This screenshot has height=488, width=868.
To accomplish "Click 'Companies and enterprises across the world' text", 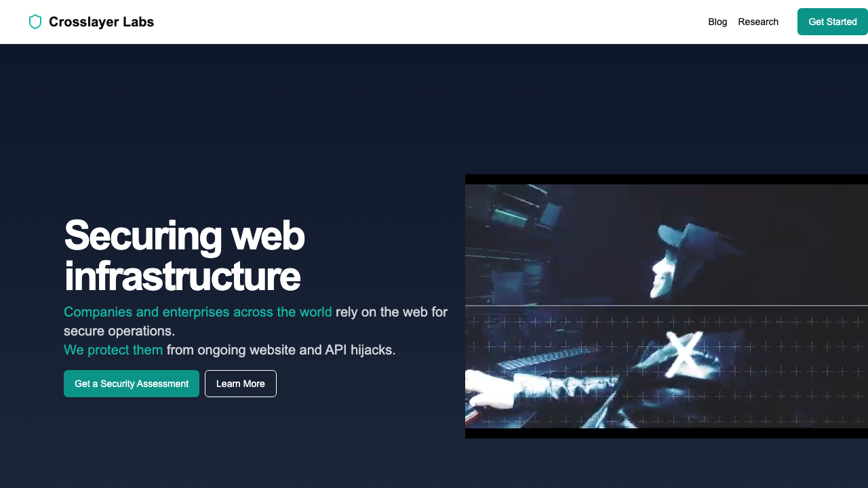I will point(198,312).
